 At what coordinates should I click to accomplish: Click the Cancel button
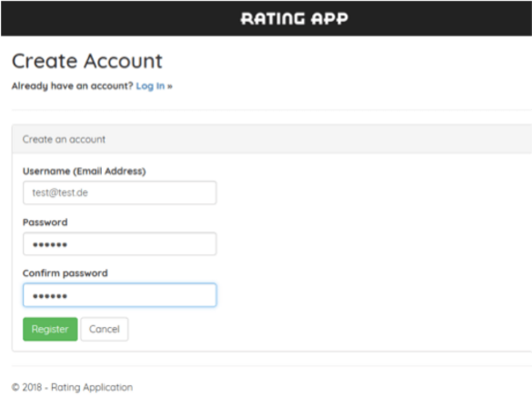pos(105,329)
